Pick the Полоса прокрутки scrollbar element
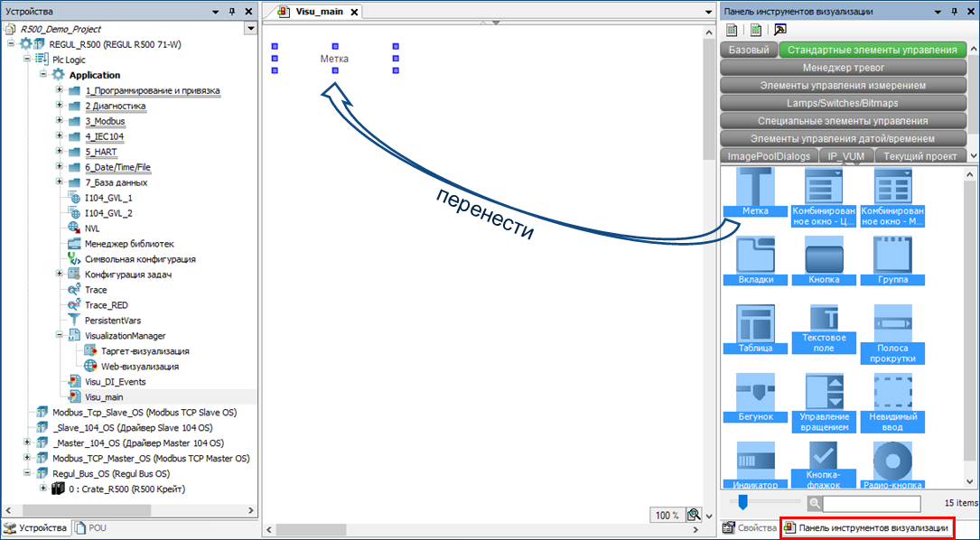 (x=892, y=331)
